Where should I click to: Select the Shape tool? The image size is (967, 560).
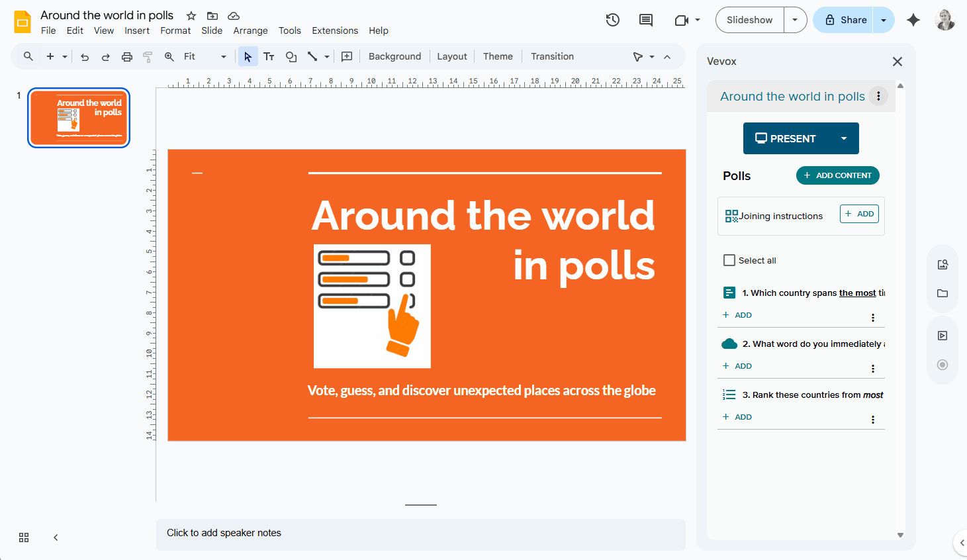tap(291, 56)
